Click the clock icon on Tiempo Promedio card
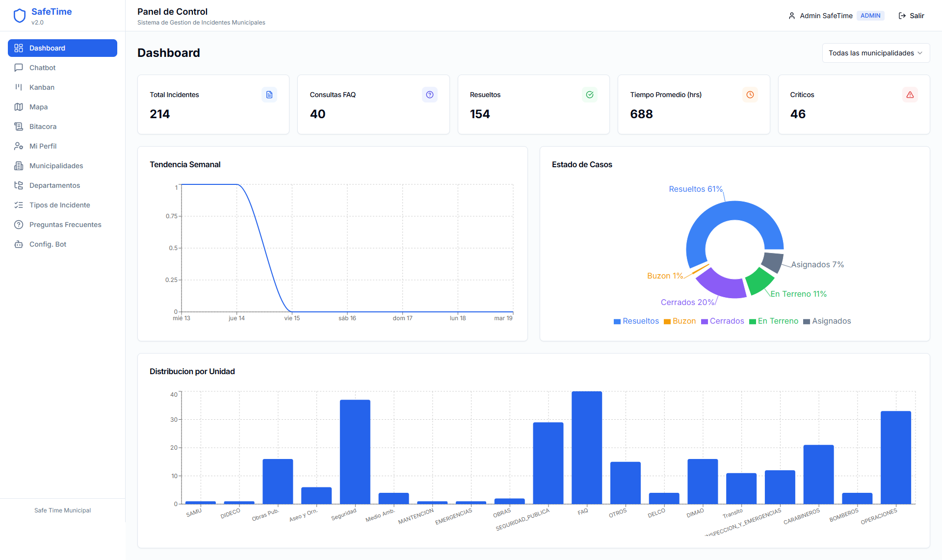The height and width of the screenshot is (560, 942). (x=750, y=95)
